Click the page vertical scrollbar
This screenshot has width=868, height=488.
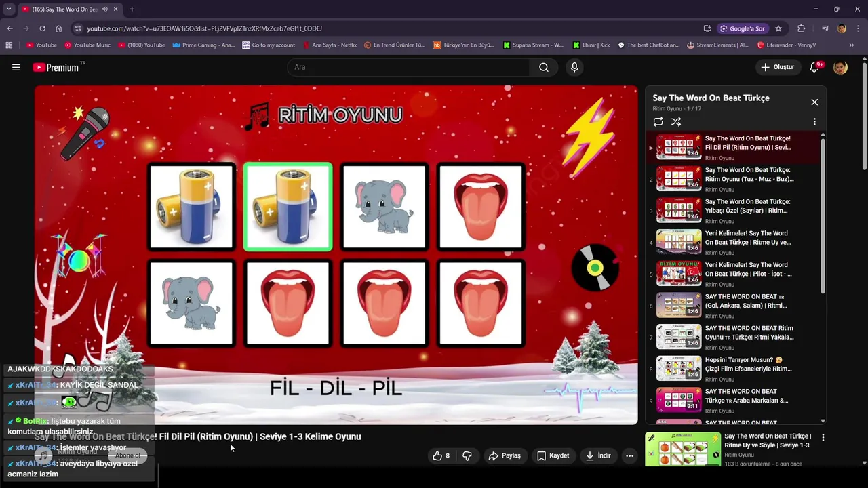(x=865, y=115)
